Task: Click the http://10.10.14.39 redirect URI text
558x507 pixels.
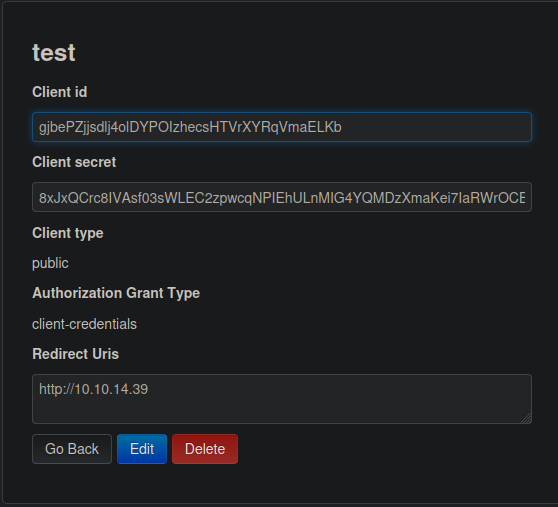Action: click(x=93, y=389)
